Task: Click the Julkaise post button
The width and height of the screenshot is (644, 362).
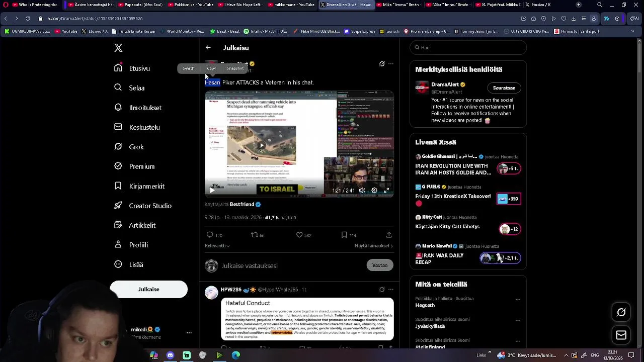Action: pos(148,289)
